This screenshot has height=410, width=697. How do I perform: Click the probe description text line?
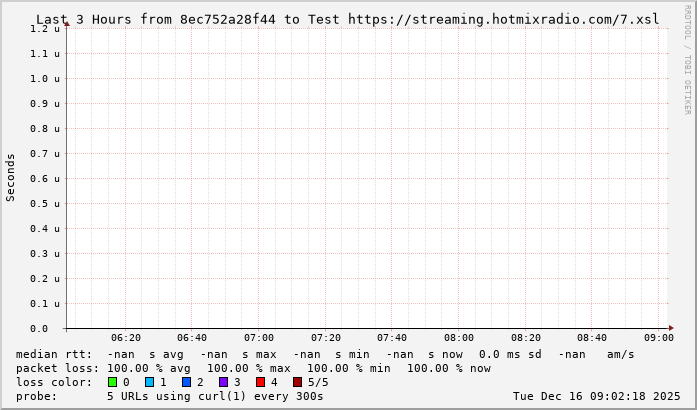pos(215,396)
